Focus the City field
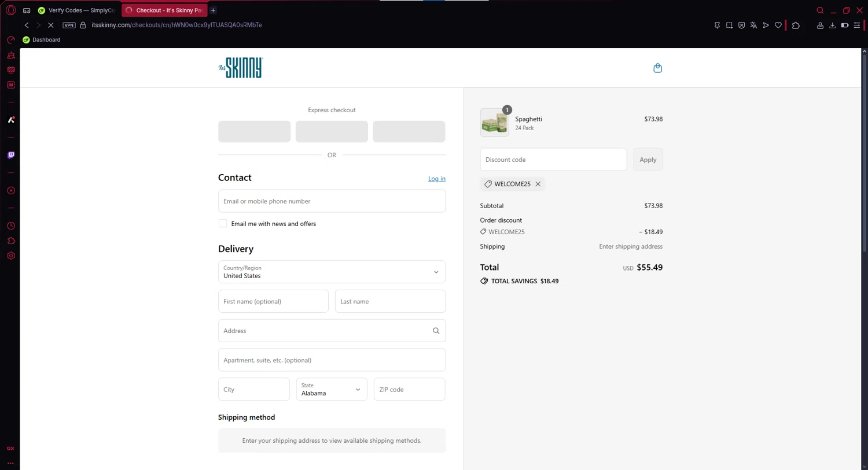Screen dimensions: 868x470 pos(254,389)
